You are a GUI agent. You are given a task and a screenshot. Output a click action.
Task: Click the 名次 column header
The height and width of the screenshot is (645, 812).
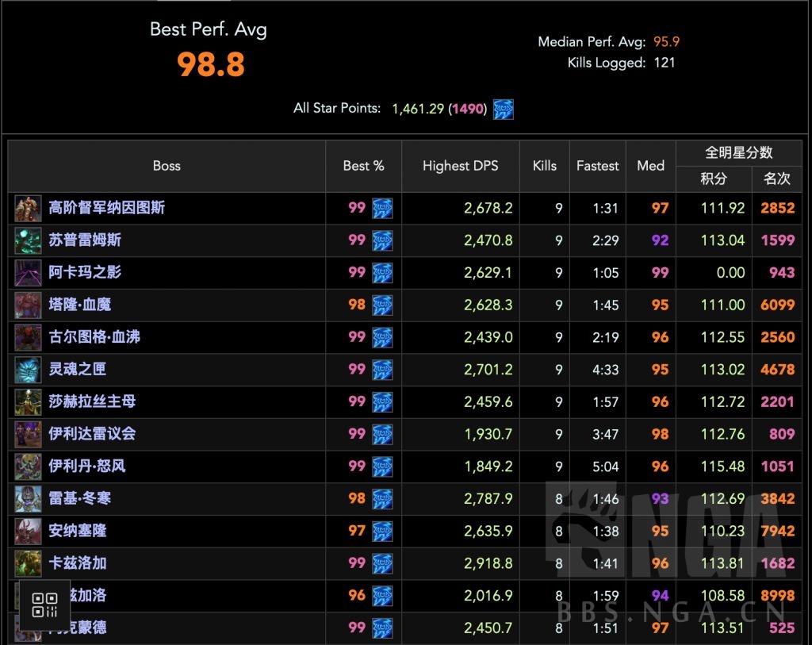[777, 179]
